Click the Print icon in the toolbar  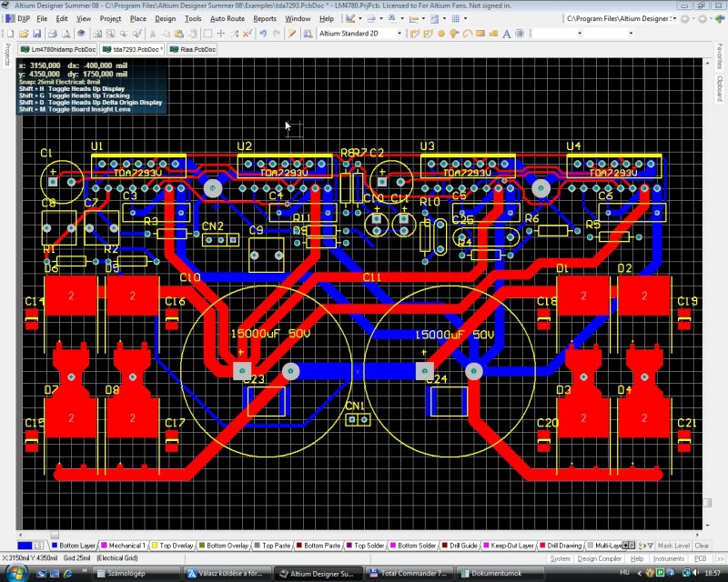point(53,34)
